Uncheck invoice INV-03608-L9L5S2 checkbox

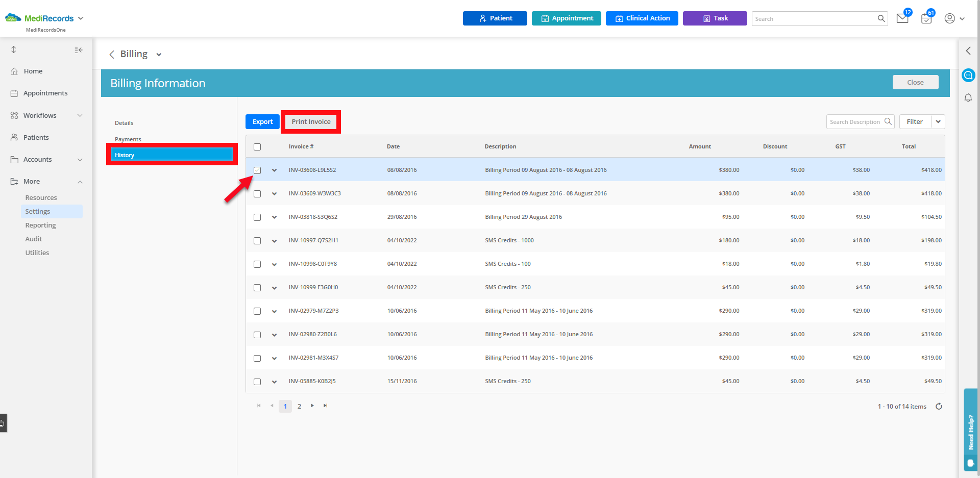(x=257, y=170)
